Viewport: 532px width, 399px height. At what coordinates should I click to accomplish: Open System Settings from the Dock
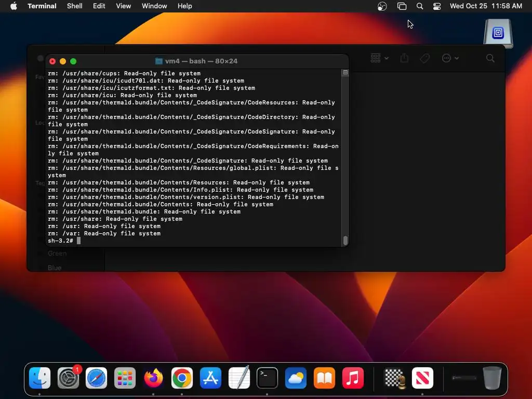click(68, 378)
